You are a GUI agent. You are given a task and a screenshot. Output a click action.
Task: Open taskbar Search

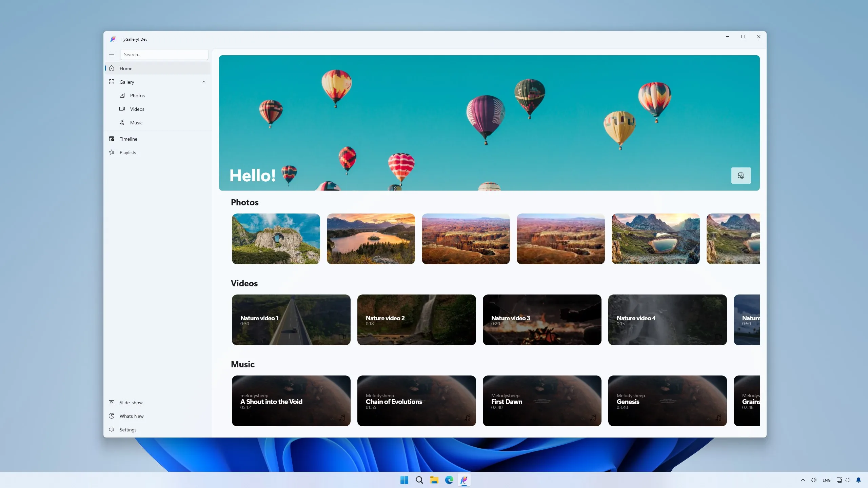click(x=419, y=480)
